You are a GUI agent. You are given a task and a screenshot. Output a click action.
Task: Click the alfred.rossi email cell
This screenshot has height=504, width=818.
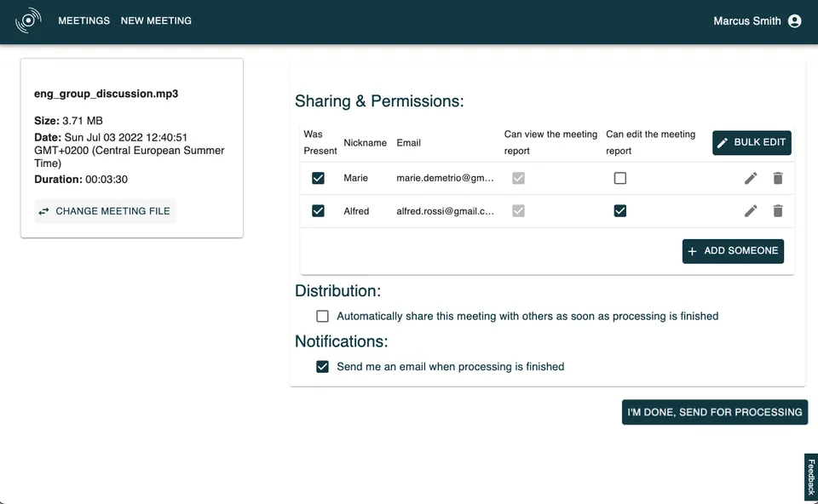pos(445,211)
